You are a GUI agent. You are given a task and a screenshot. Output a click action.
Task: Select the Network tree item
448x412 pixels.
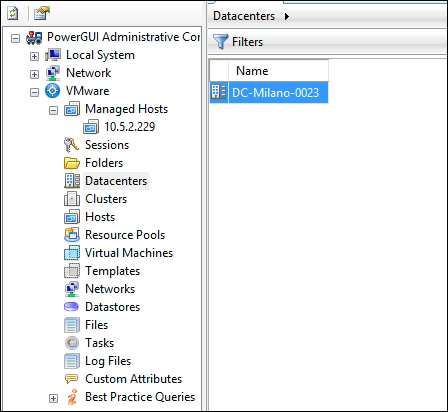(x=89, y=73)
